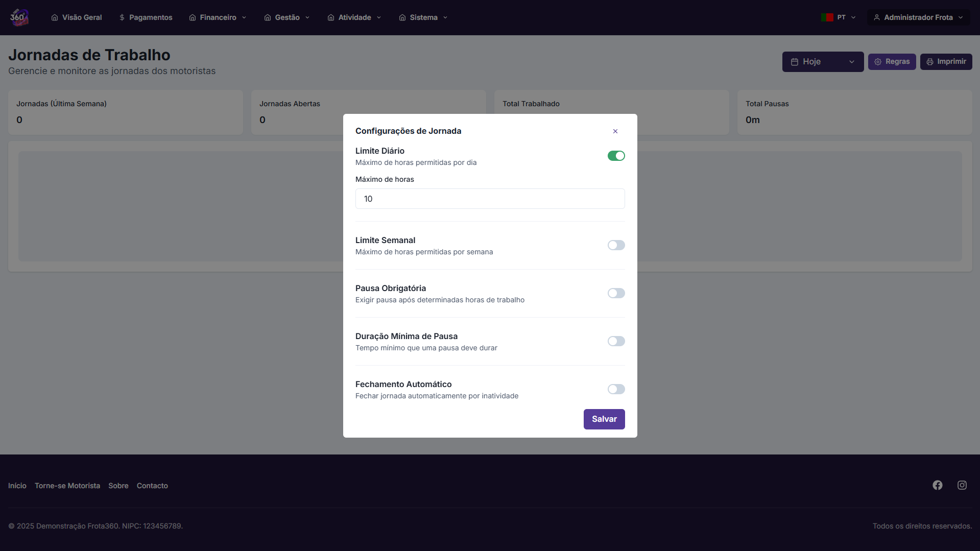Screen dimensions: 980x551
Task: Click the home icon beside Visão Geral
Action: (55, 17)
